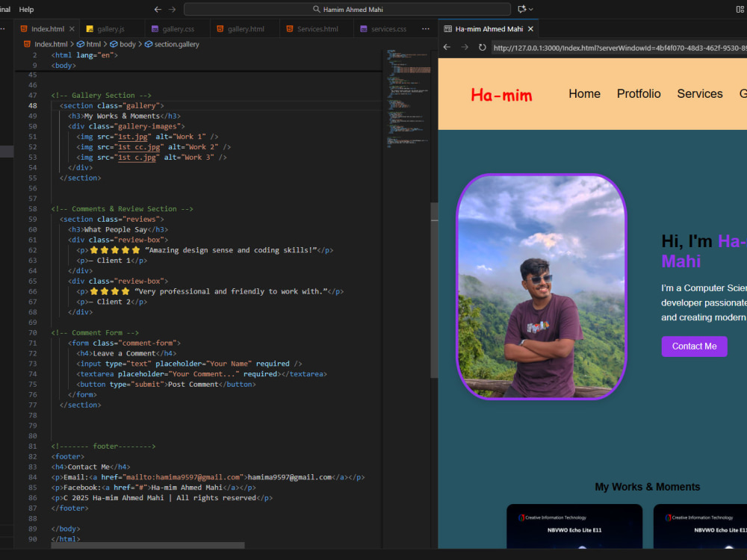Click the Comment Form comment line
747x560 pixels.
pyautogui.click(x=95, y=333)
